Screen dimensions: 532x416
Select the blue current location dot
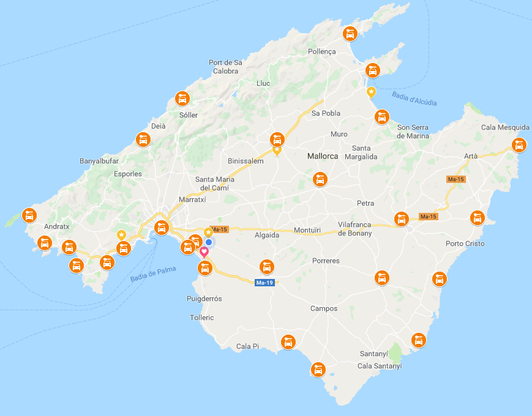(x=209, y=242)
